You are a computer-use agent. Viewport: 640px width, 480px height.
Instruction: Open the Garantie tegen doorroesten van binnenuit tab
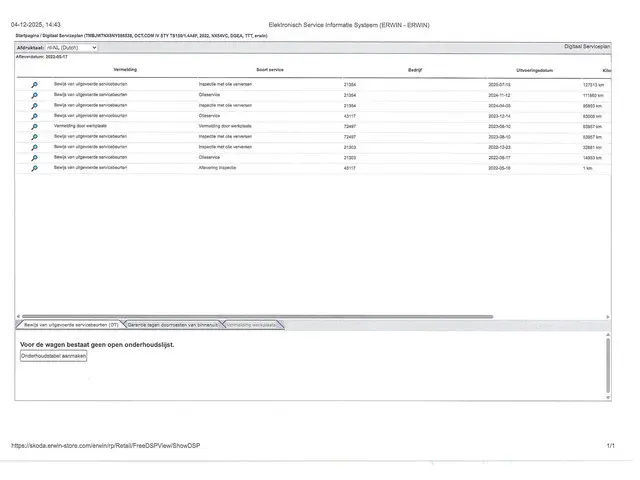172,325
